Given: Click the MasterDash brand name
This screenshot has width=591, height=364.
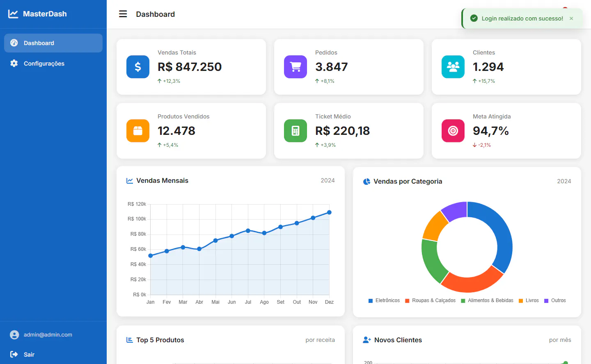Looking at the screenshot, I should coord(45,14).
